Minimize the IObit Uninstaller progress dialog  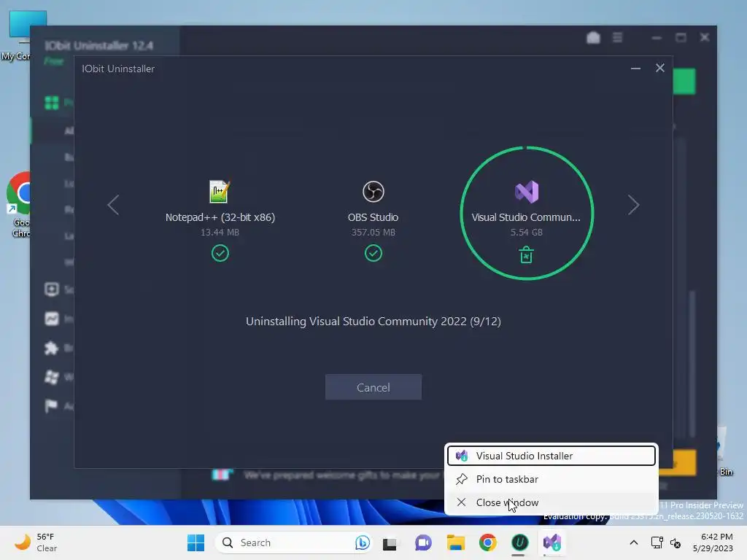pyautogui.click(x=635, y=69)
